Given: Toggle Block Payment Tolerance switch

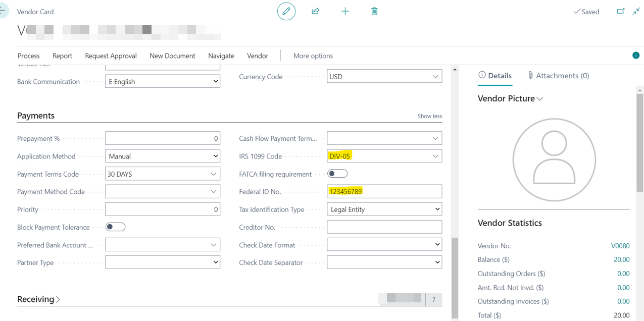Looking at the screenshot, I should [x=115, y=227].
